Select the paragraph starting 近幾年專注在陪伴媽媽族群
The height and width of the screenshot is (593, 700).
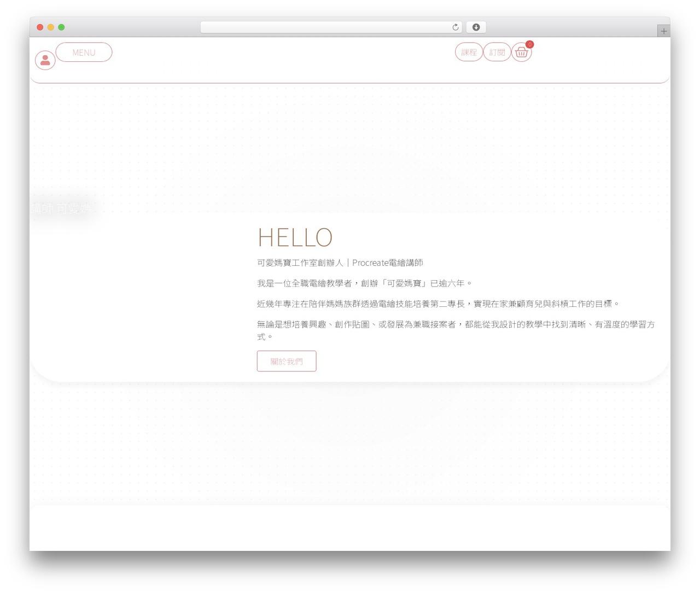439,304
